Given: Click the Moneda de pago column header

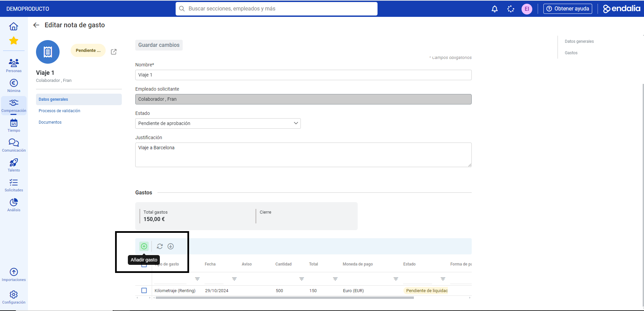Looking at the screenshot, I should point(358,264).
